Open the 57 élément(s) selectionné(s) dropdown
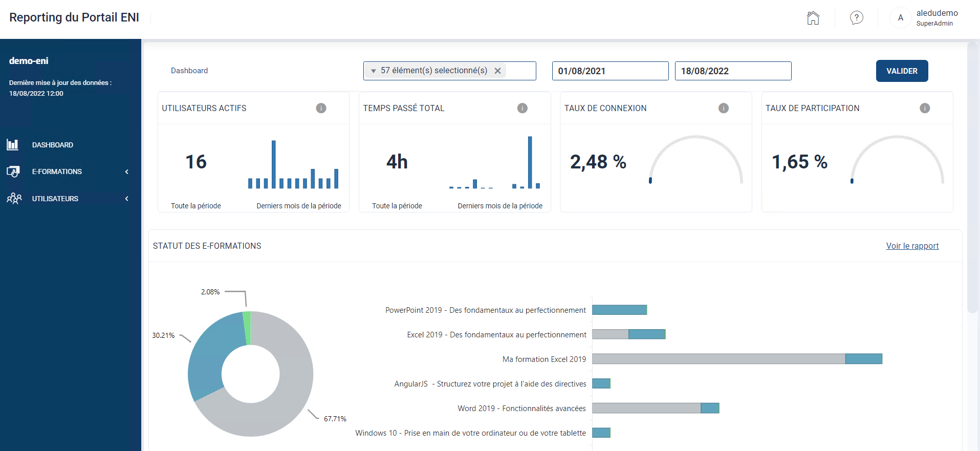Viewport: 980px width, 451px height. tap(449, 71)
